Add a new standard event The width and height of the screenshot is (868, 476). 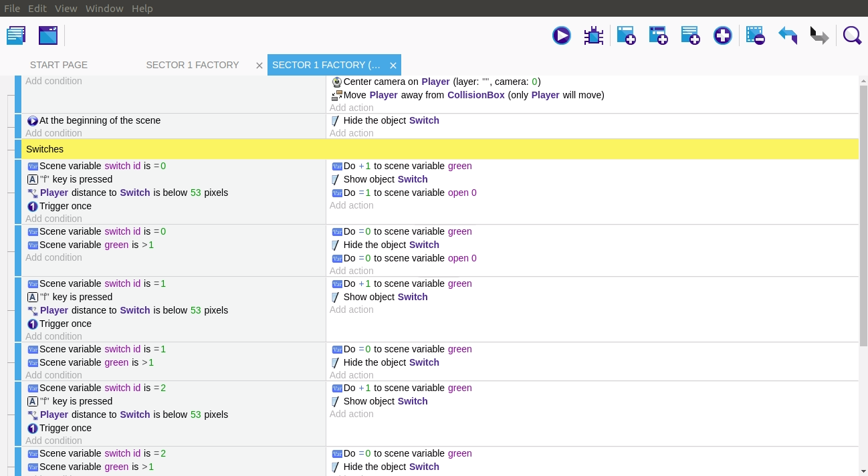[626, 35]
